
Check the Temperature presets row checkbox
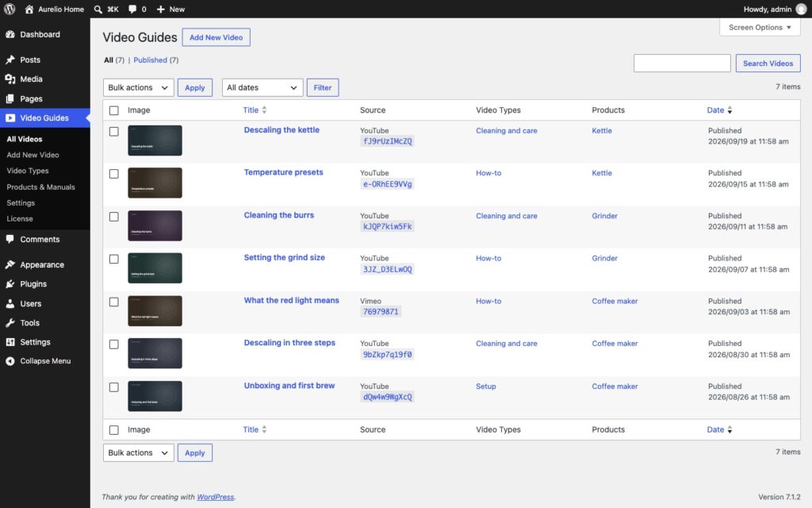[x=114, y=174]
